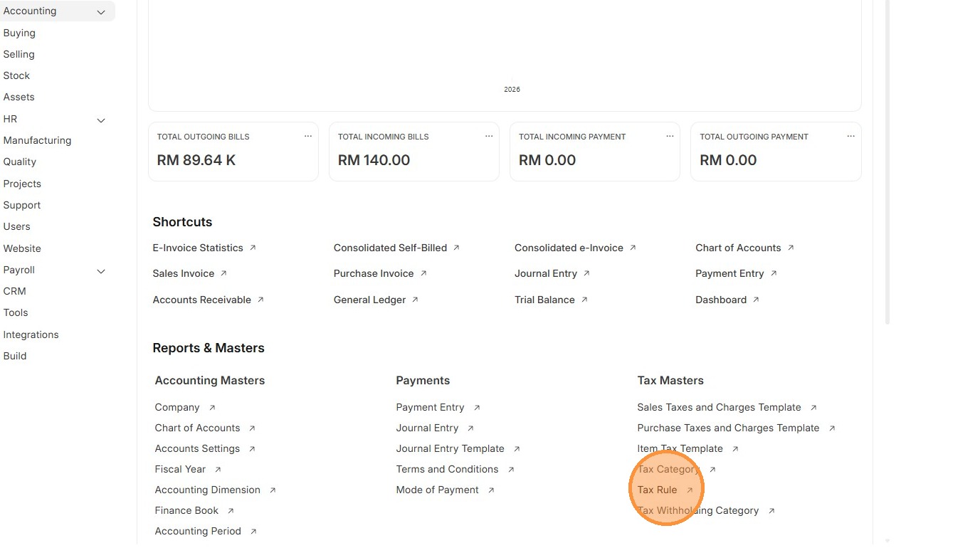980x548 pixels.
Task: Open Sales Taxes and Charges Template
Action: [x=719, y=407]
